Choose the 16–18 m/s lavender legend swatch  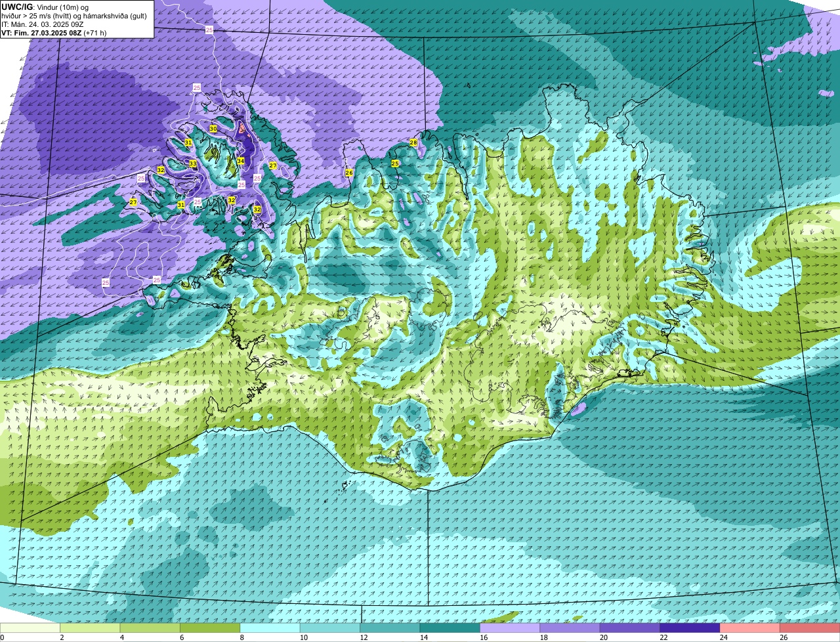tap(510, 628)
